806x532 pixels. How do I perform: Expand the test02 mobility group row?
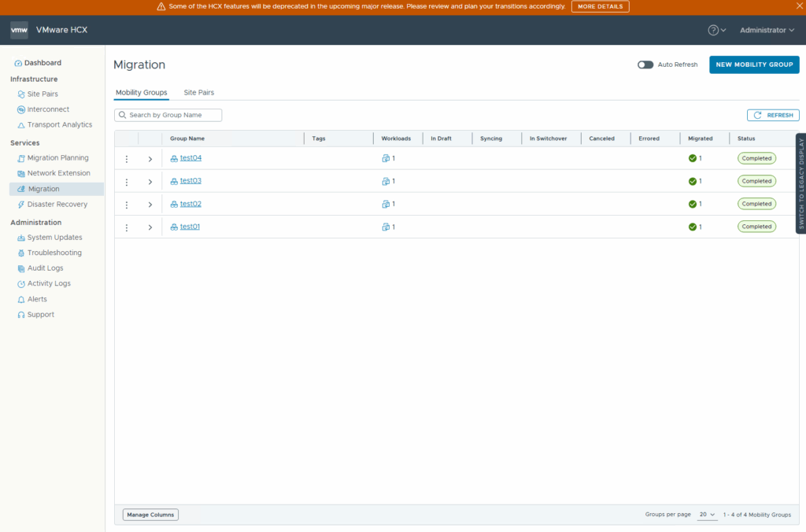(x=150, y=205)
